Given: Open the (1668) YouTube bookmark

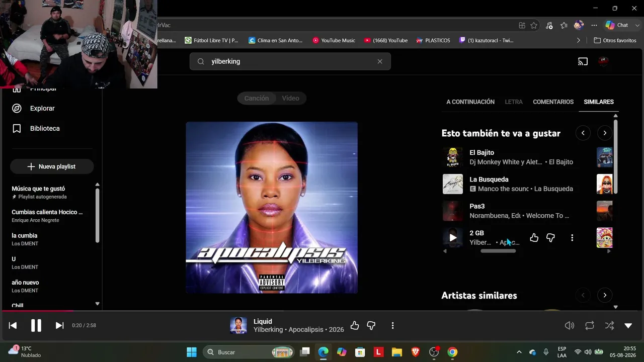Looking at the screenshot, I should (386, 40).
